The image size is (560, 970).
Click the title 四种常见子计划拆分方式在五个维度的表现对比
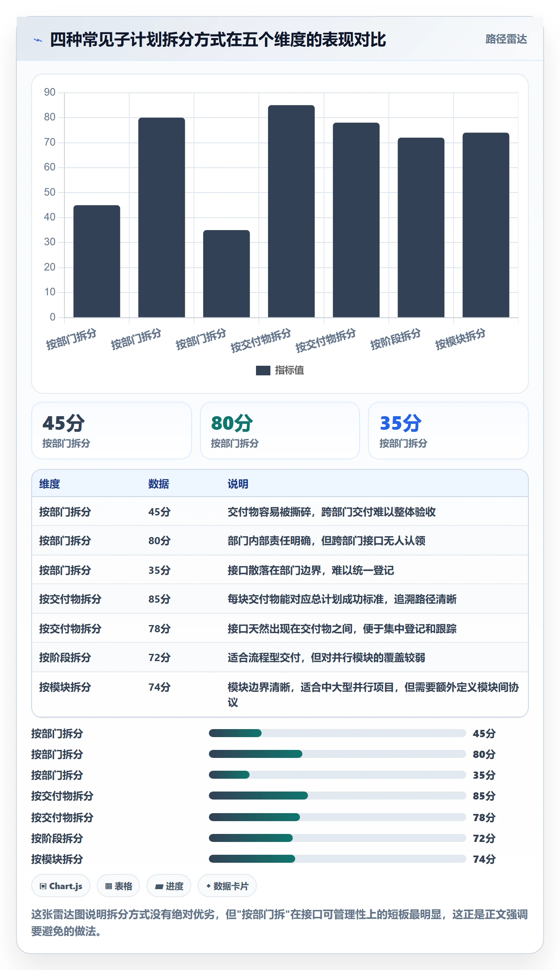pos(218,40)
